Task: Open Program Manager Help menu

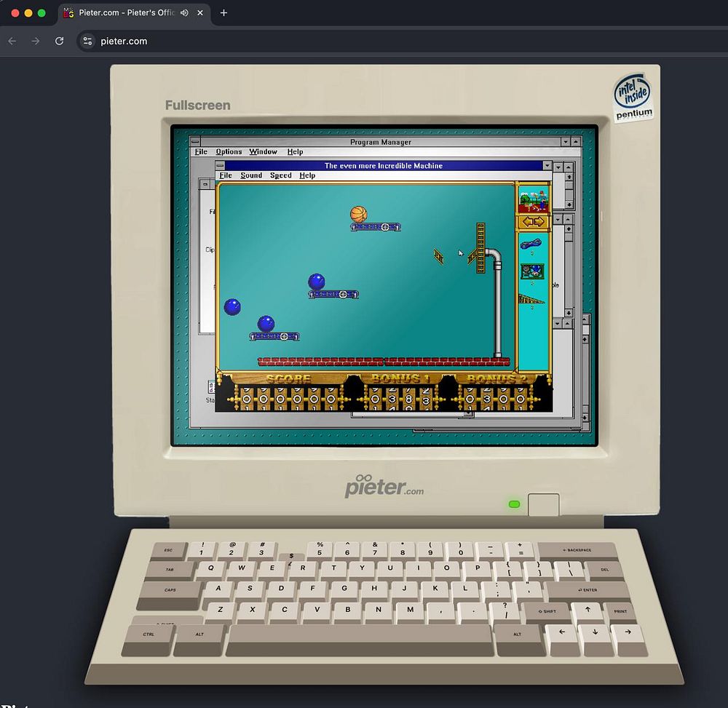Action: [295, 151]
